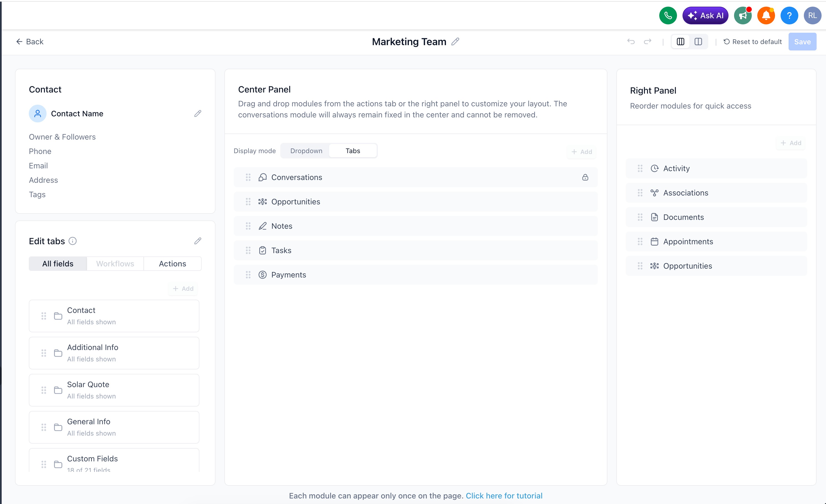Select the three-column layout view toggle

(x=680, y=42)
